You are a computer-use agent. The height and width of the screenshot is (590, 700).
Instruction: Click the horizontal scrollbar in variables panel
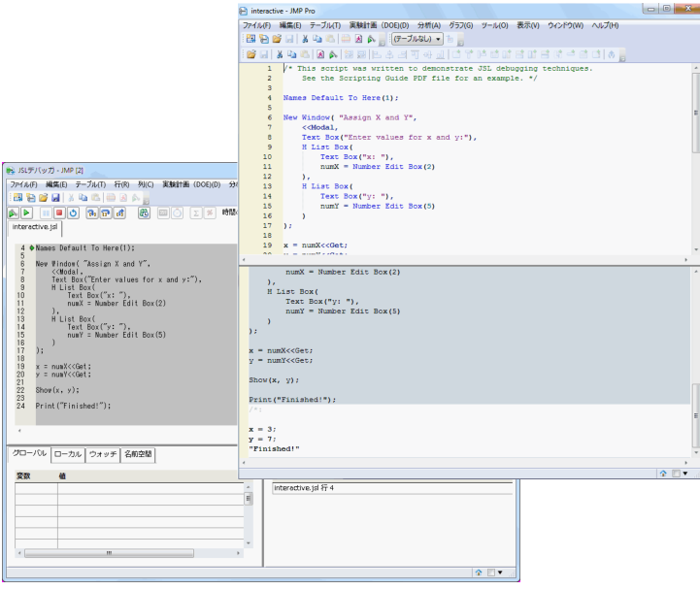[107, 553]
